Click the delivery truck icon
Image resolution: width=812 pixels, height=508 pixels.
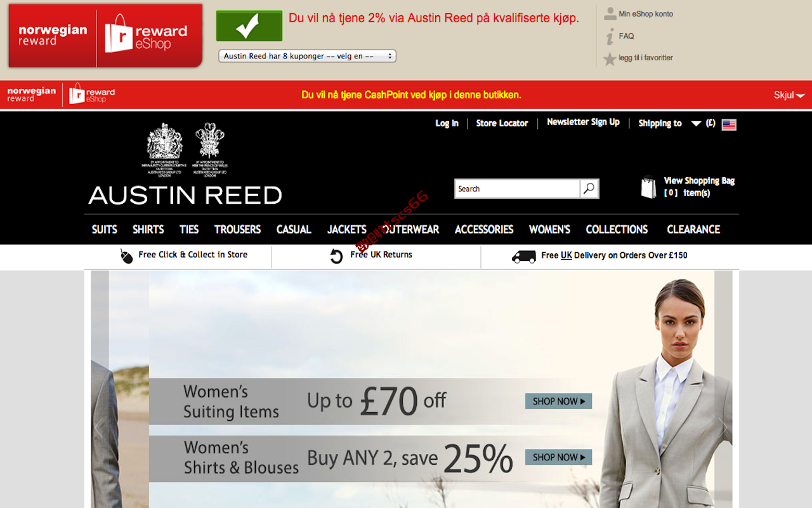pos(524,257)
